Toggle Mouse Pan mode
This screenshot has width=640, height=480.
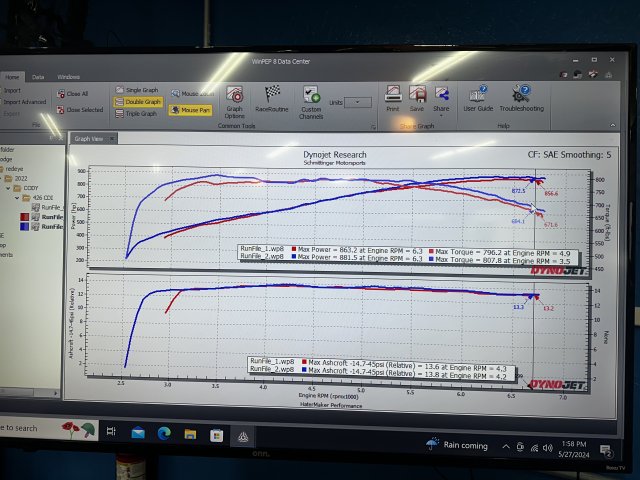(x=190, y=110)
